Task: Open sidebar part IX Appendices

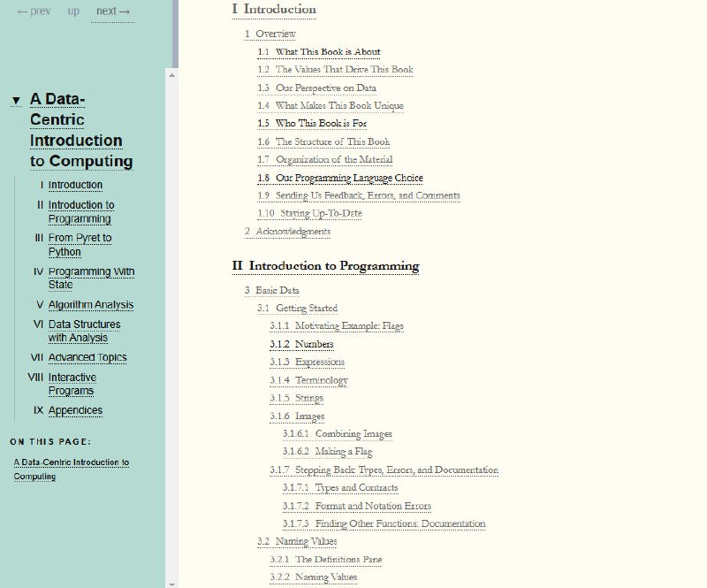Action: coord(75,410)
